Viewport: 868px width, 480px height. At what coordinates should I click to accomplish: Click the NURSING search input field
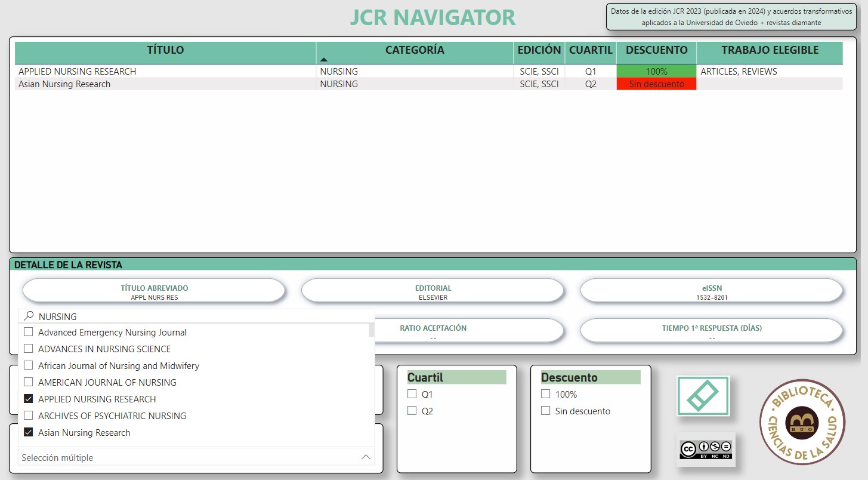(197, 316)
